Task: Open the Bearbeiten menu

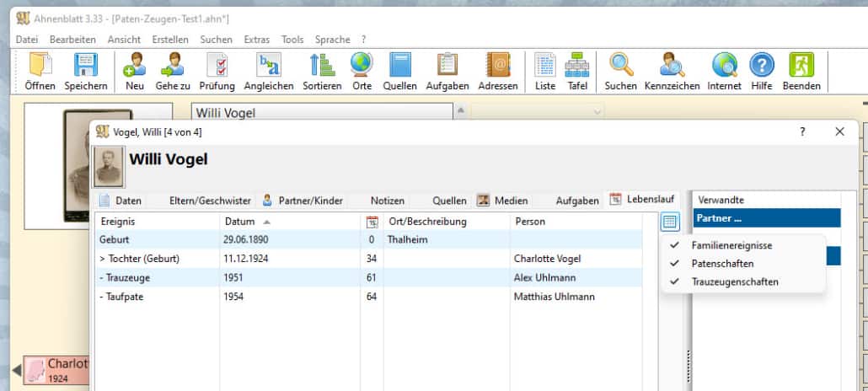Action: [72, 40]
